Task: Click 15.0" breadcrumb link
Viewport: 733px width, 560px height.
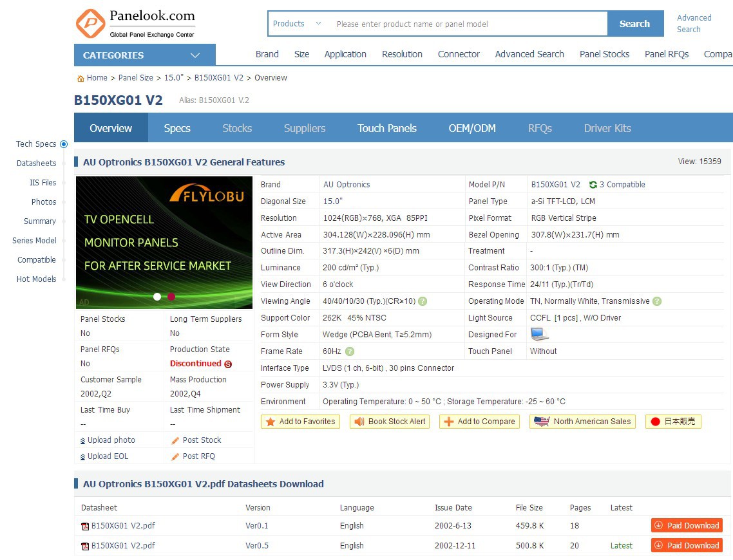Action: [x=174, y=78]
